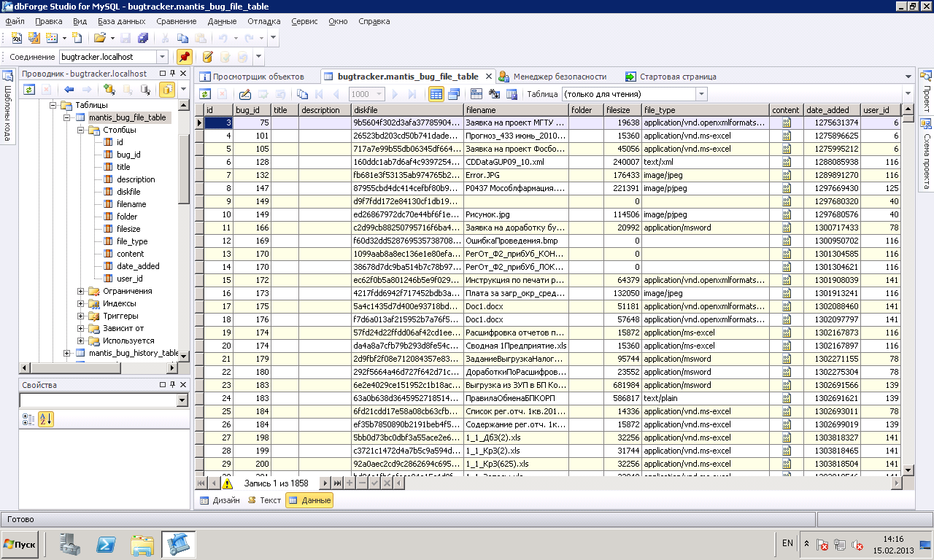This screenshot has width=934, height=560.
Task: Click the last record navigation button
Action: (337, 483)
